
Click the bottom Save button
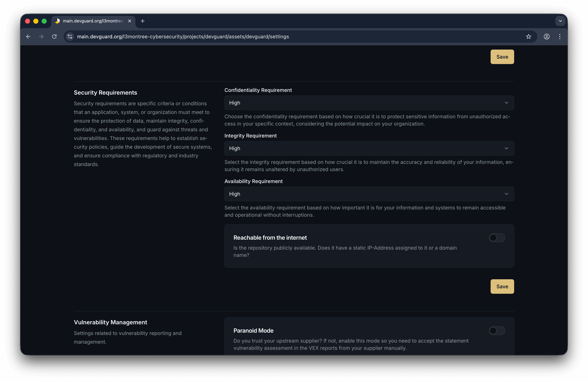[x=502, y=286]
